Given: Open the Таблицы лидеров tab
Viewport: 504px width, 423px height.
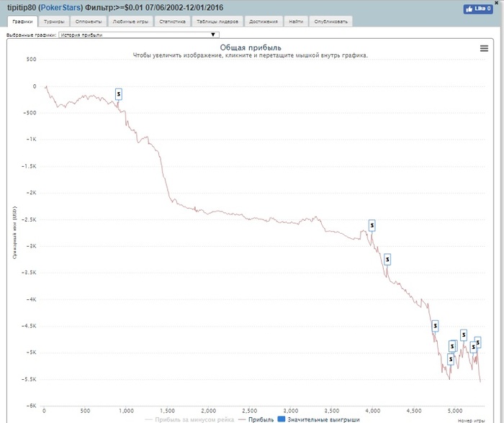Looking at the screenshot, I should click(217, 22).
